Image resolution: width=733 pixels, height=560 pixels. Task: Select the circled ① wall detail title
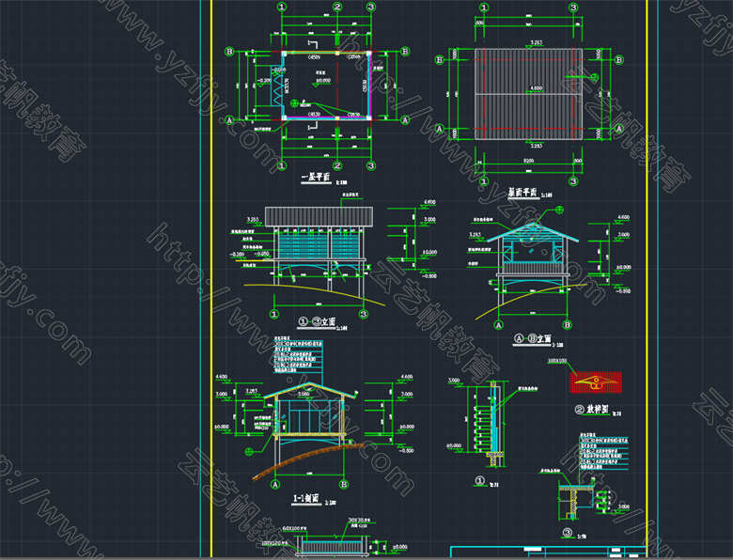(x=480, y=481)
